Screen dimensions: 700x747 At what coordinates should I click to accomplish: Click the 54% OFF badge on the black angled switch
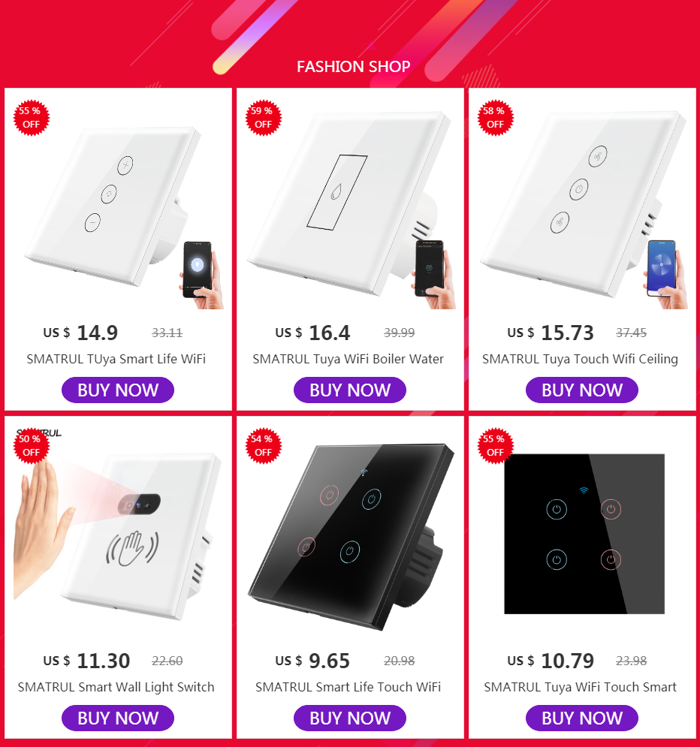click(x=263, y=446)
